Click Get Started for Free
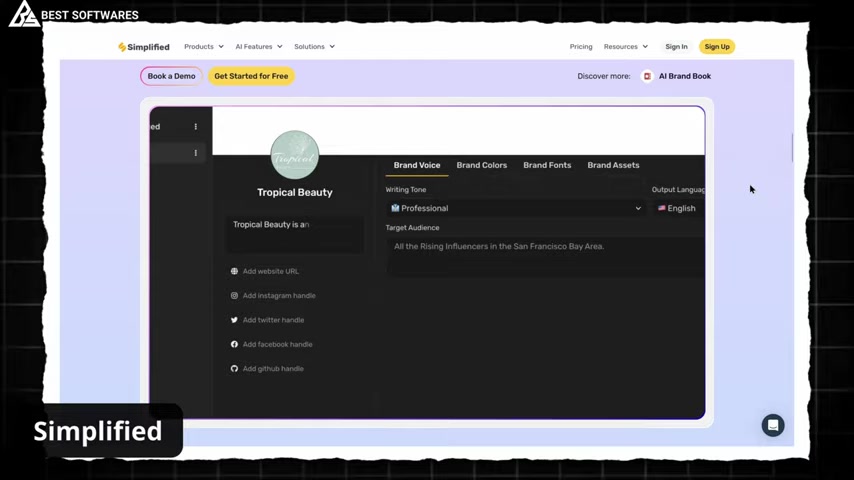854x480 pixels. pyautogui.click(x=251, y=76)
